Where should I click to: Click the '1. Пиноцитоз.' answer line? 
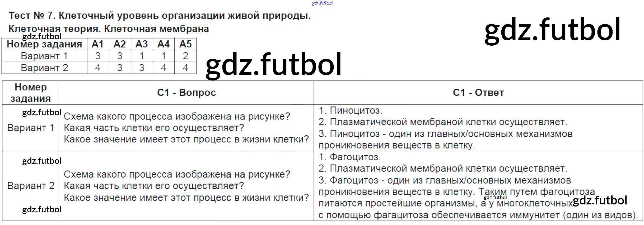(x=350, y=111)
